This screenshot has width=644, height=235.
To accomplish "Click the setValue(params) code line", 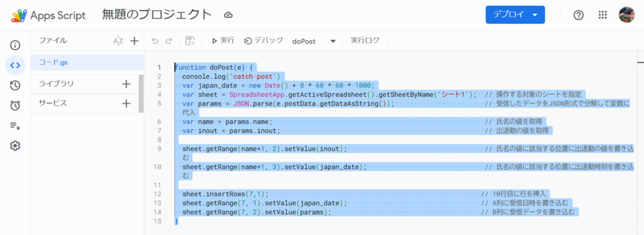I will 257,212.
